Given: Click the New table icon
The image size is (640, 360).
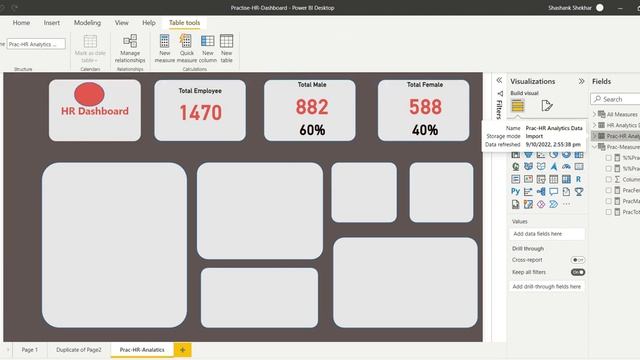Looking at the screenshot, I should (x=226, y=42).
